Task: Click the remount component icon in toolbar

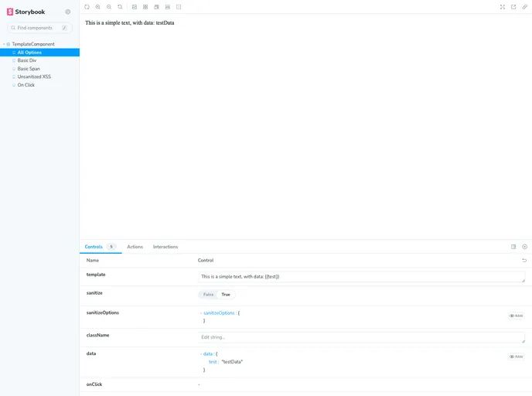Action: [87, 7]
